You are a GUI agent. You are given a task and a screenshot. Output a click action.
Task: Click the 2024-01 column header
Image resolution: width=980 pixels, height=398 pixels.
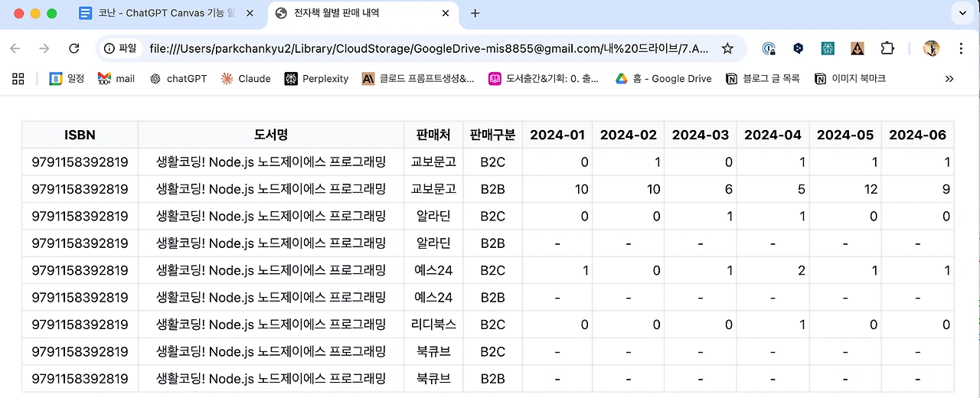tap(557, 135)
